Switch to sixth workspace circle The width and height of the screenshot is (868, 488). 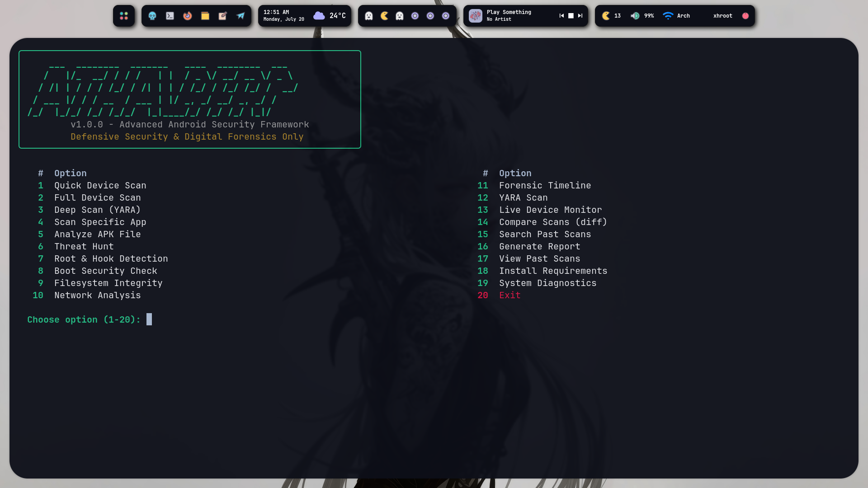446,16
